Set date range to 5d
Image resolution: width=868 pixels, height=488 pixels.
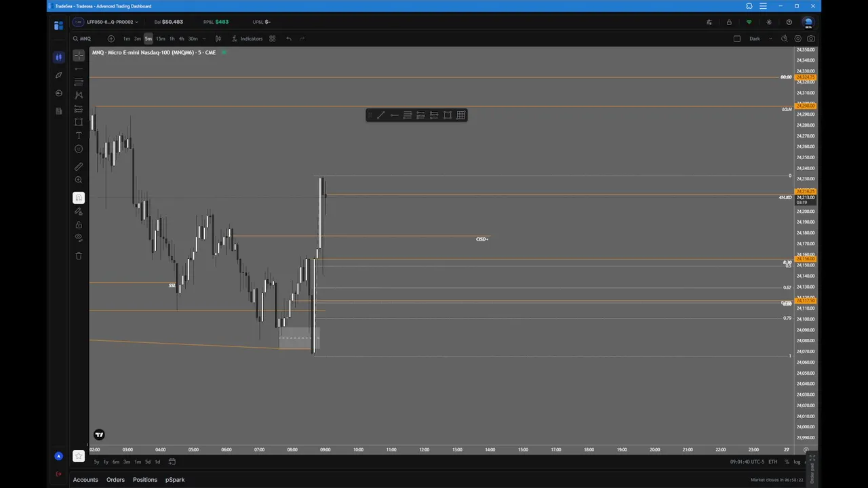(148, 462)
